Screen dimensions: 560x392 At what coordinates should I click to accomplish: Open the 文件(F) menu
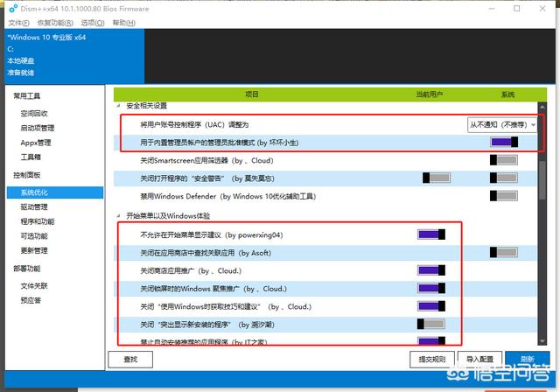[18, 23]
